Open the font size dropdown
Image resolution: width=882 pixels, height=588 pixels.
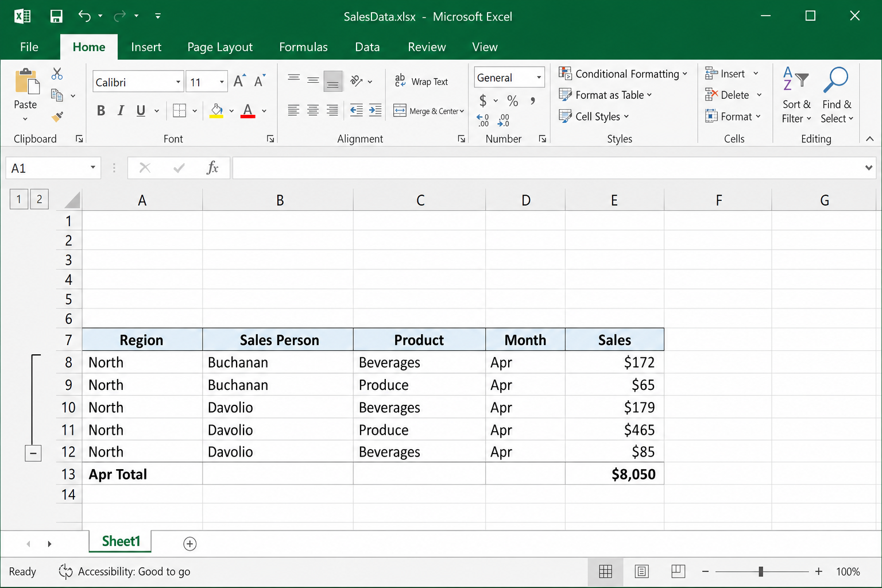click(x=222, y=82)
